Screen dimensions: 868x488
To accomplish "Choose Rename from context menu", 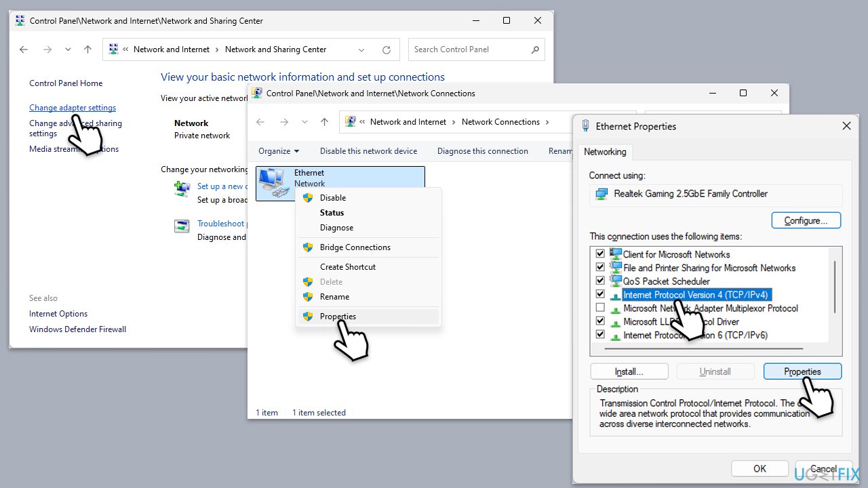I will coord(369,297).
